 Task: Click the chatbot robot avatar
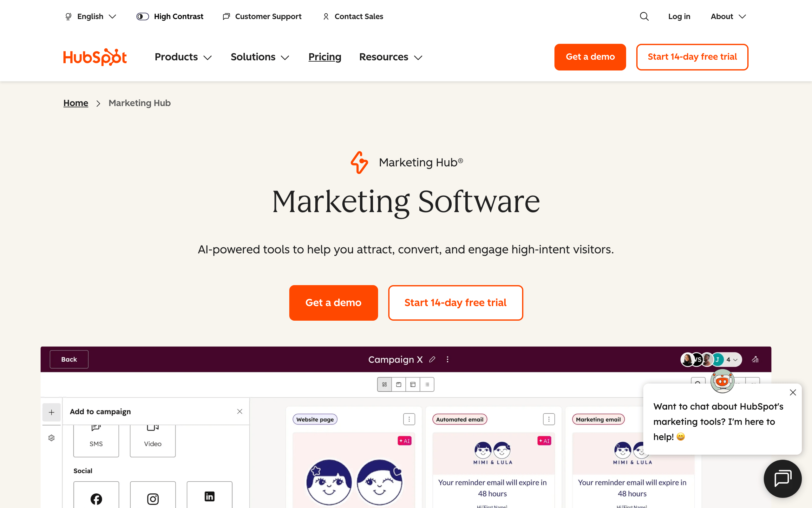point(722,381)
